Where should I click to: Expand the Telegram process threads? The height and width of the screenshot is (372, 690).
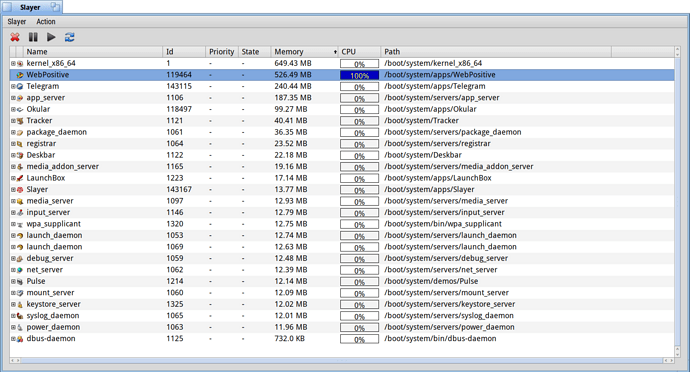point(13,86)
